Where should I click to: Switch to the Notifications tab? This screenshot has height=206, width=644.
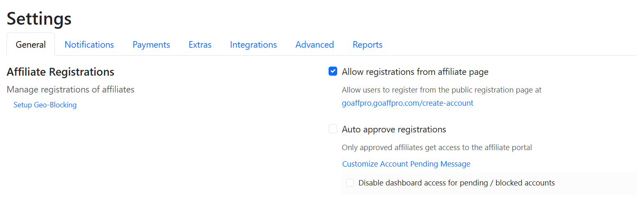tap(89, 44)
